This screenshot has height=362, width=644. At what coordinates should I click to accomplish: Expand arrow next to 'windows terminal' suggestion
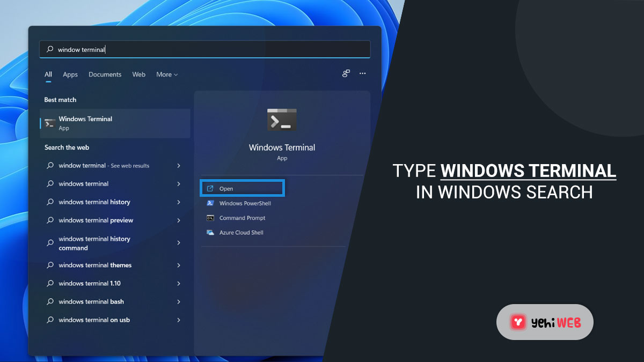coord(179,184)
